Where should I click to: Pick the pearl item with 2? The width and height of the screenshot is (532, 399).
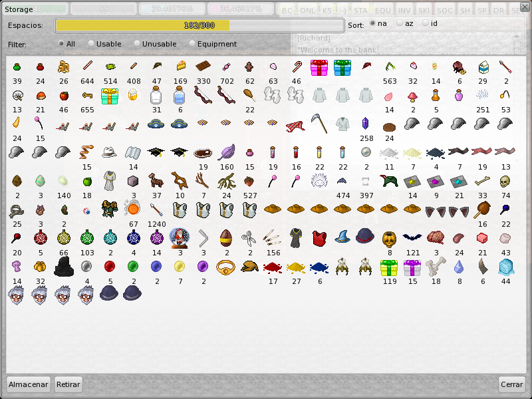[x=366, y=152]
